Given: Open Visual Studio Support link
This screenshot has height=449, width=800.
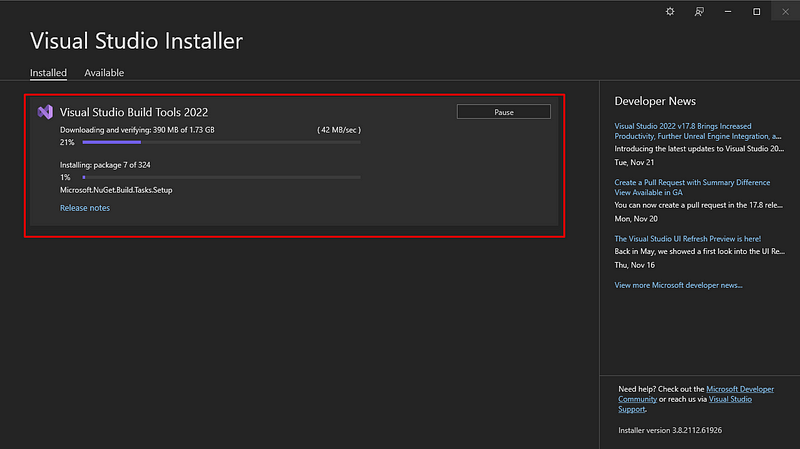Looking at the screenshot, I should [685, 404].
